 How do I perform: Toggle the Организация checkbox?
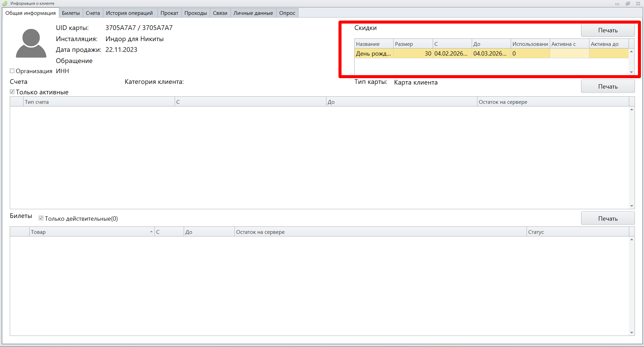click(x=12, y=71)
